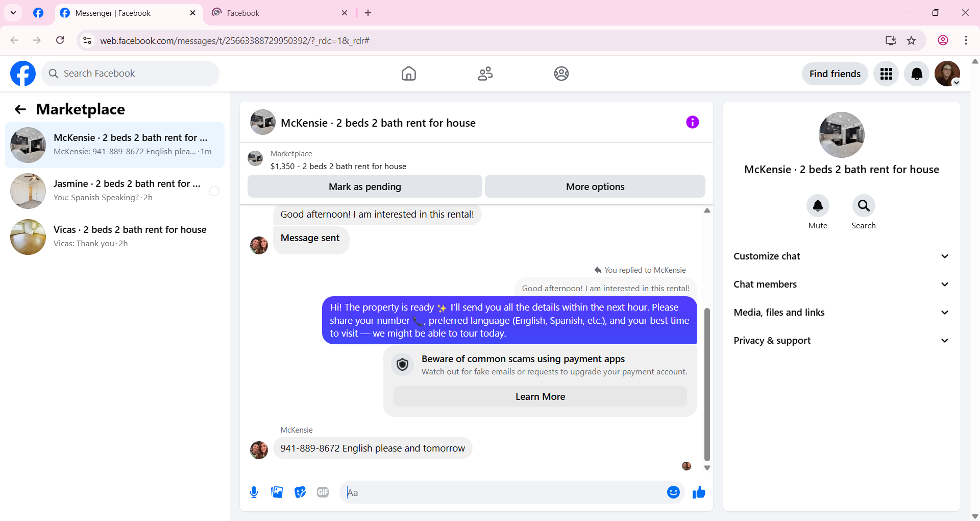Open a new browser tab

tap(368, 13)
